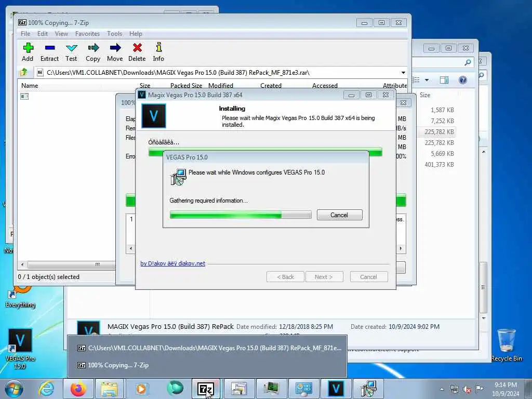Launch Firefox from the taskbar

pyautogui.click(x=78, y=389)
